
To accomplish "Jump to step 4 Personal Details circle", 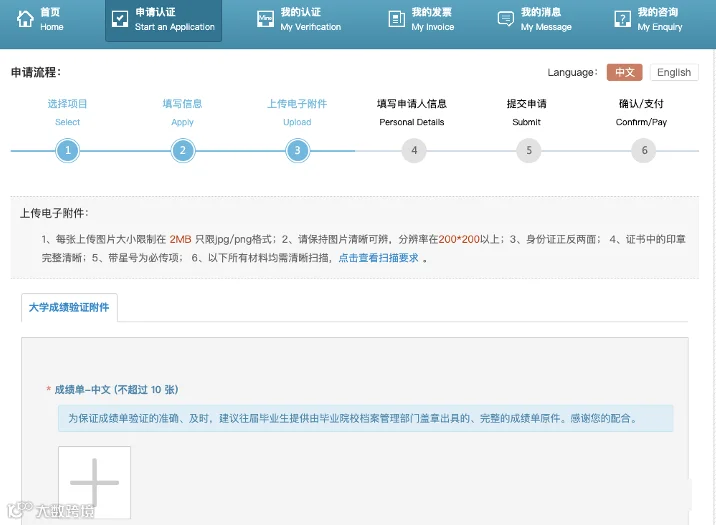I will pyautogui.click(x=414, y=150).
